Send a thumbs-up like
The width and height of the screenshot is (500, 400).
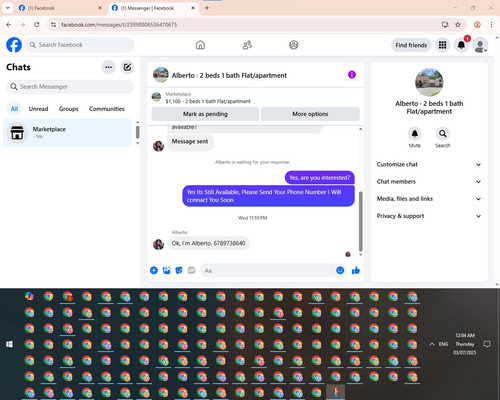(x=356, y=270)
